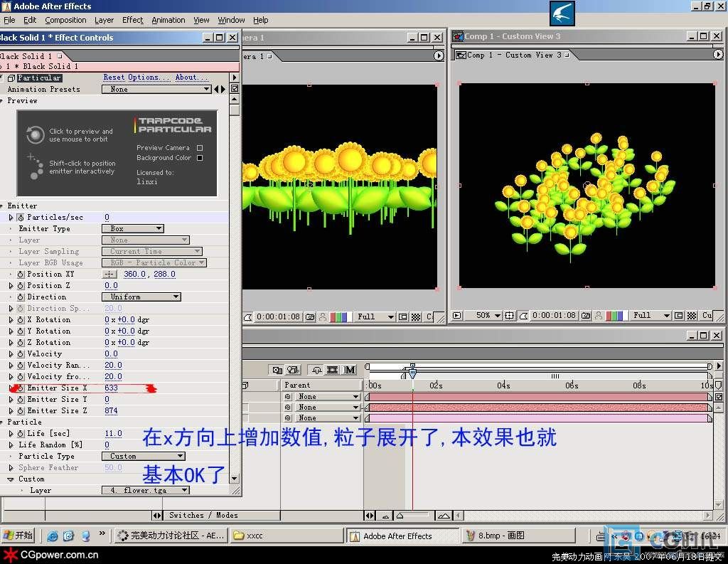Toggle the Velocity stopwatch icon
The width and height of the screenshot is (728, 564).
(21, 354)
